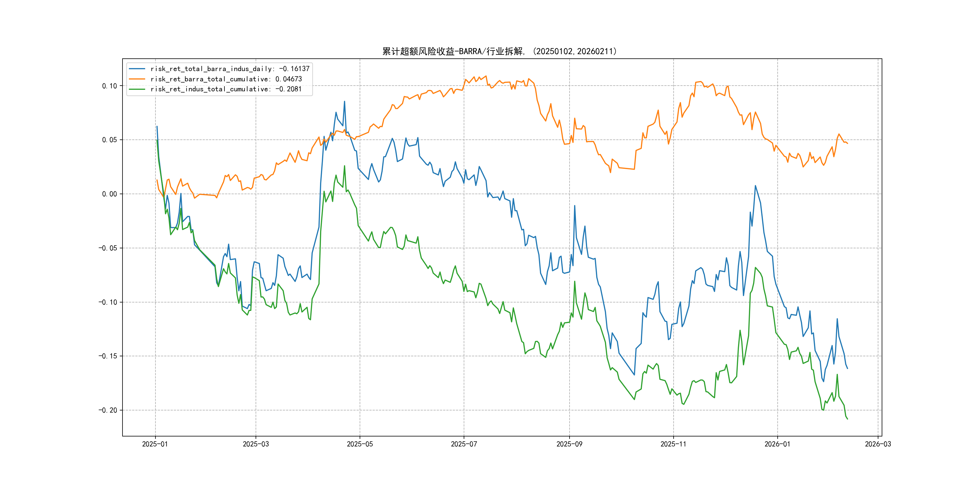The image size is (980, 490).
Task: Click the 2025-03 x-axis tick label
Action: (x=256, y=444)
